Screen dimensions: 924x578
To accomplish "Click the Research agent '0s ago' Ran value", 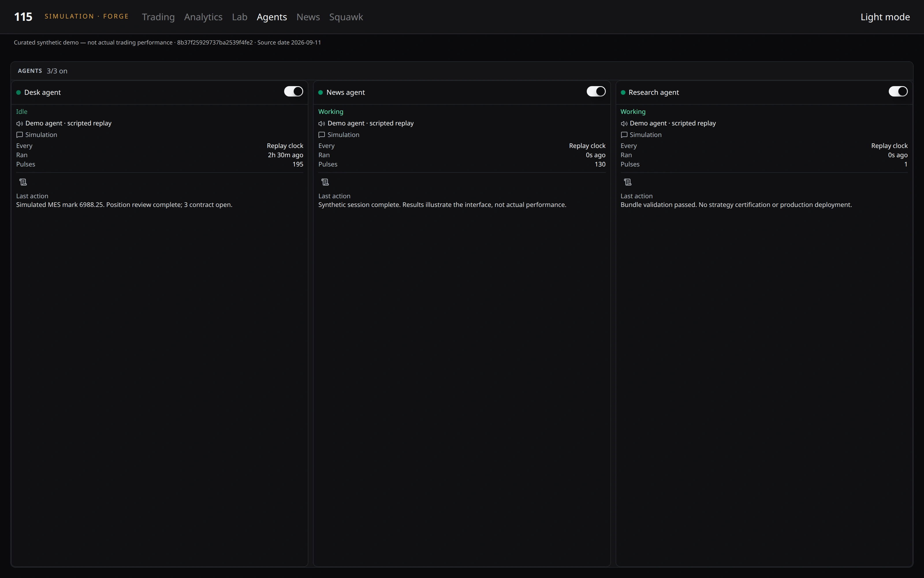I will click(x=898, y=155).
